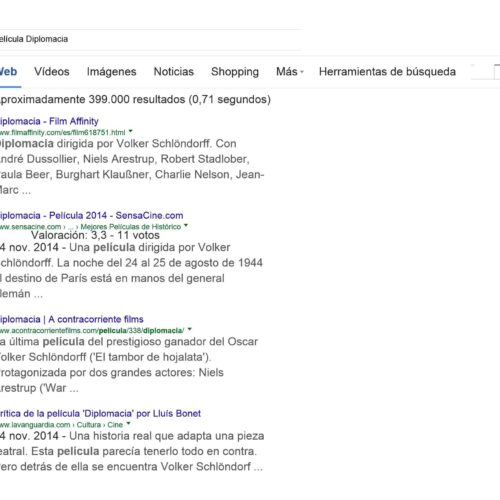
Task: Select the Web search tab
Action: pos(8,72)
